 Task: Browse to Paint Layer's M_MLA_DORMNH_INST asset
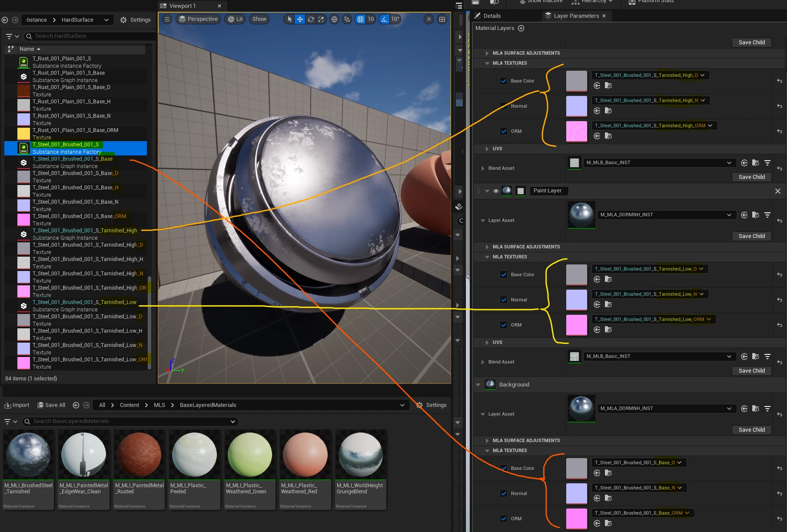[x=756, y=215]
